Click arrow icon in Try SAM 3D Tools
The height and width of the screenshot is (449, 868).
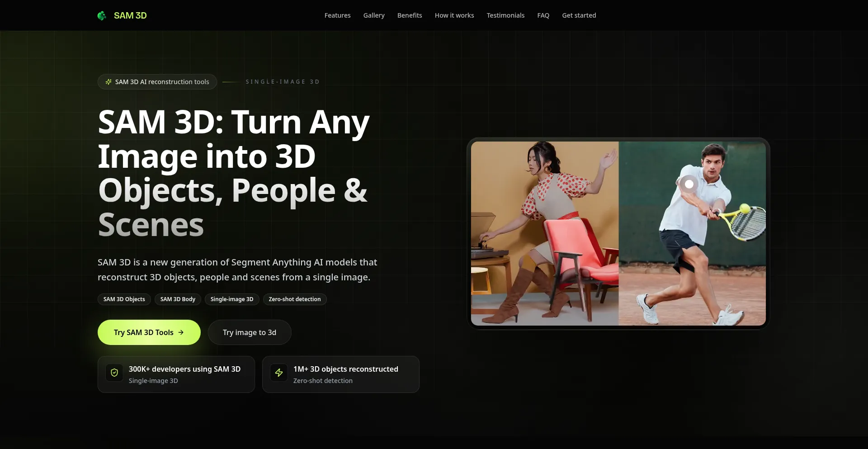[x=181, y=332]
